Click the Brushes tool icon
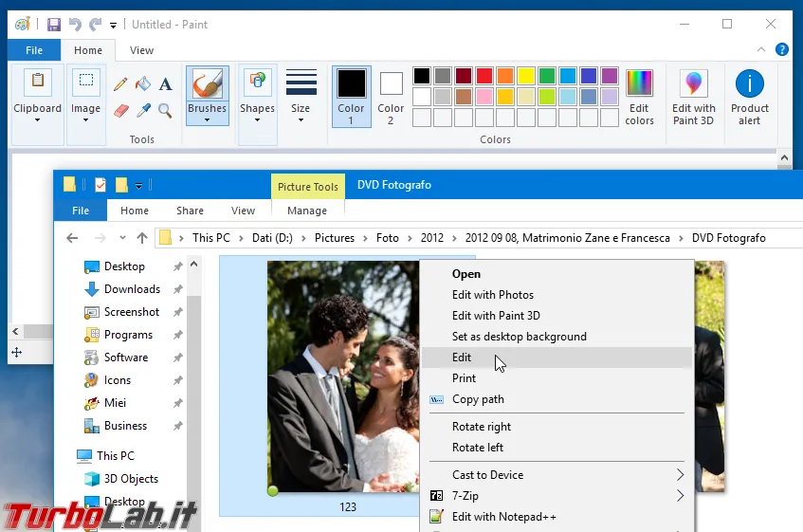Screen dimensions: 803x532 [207, 84]
